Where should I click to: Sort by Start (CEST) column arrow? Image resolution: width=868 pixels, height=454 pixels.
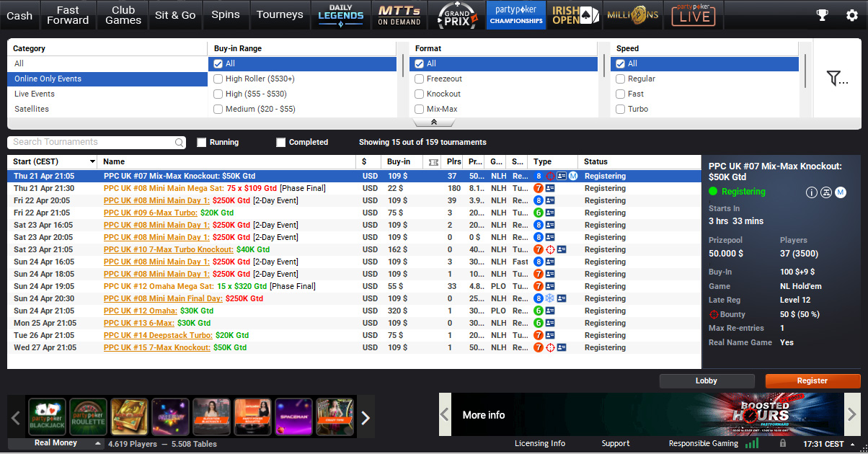(x=92, y=162)
